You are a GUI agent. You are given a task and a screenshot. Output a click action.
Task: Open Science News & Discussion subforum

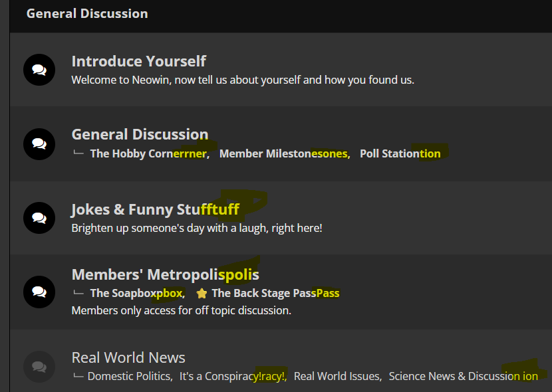pos(464,376)
